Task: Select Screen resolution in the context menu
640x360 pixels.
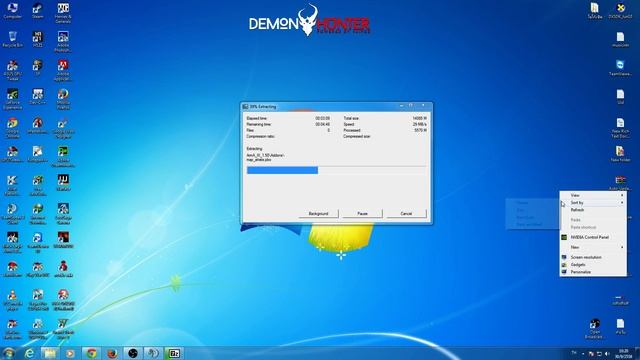Action: pos(593,257)
